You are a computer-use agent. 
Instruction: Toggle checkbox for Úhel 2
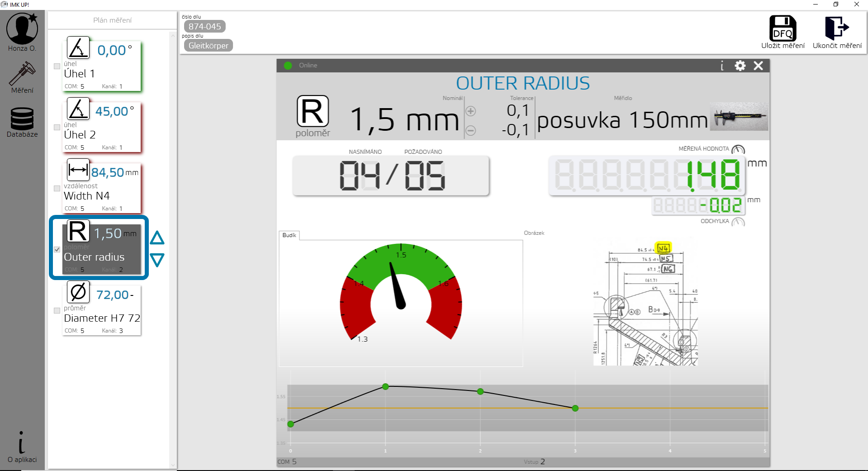click(57, 127)
